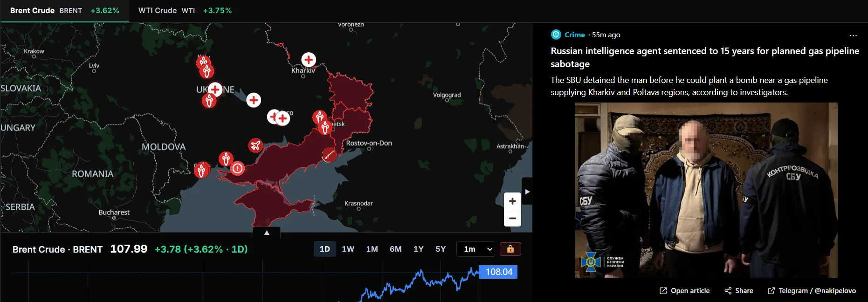Click the Crime category label
868x302 pixels.
point(574,34)
